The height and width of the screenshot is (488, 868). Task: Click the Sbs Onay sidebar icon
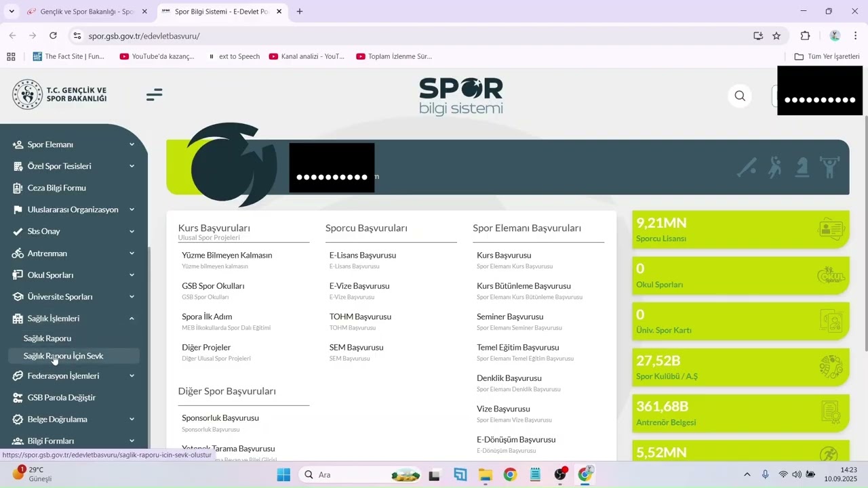18,231
